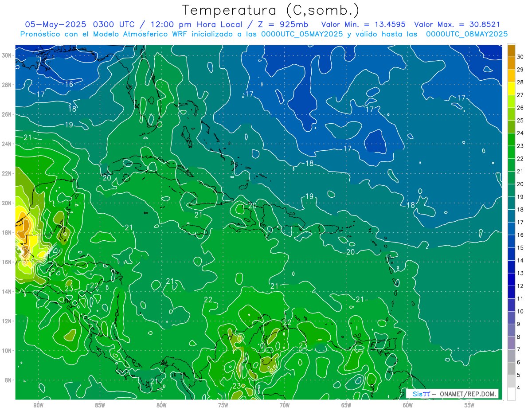Click the '55W' longitude axis label
The image size is (532, 411).
tap(469, 405)
